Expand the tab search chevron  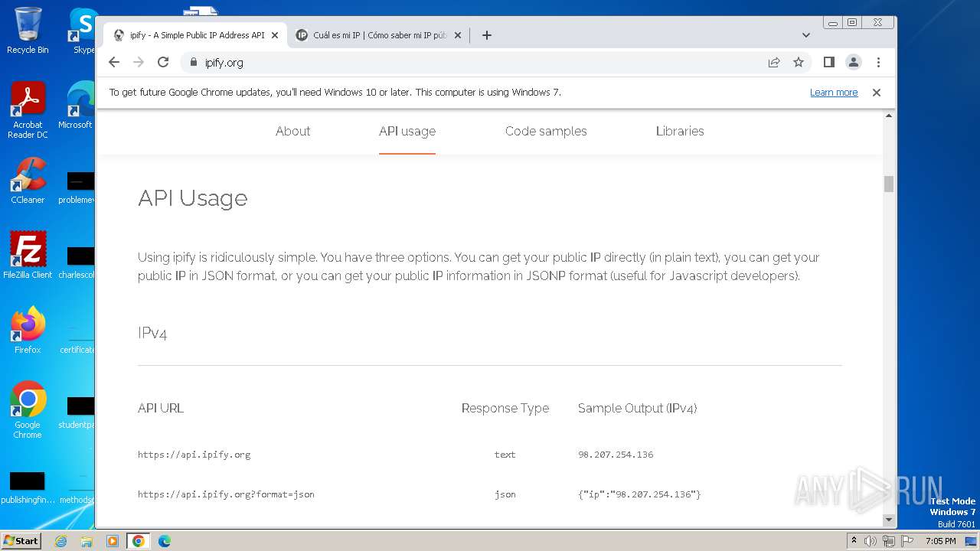pyautogui.click(x=806, y=35)
